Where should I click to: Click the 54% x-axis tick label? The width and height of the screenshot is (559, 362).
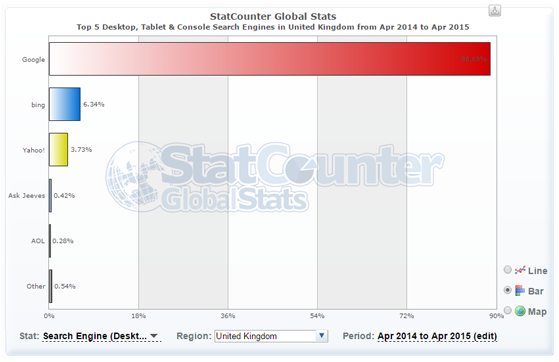pos(317,316)
